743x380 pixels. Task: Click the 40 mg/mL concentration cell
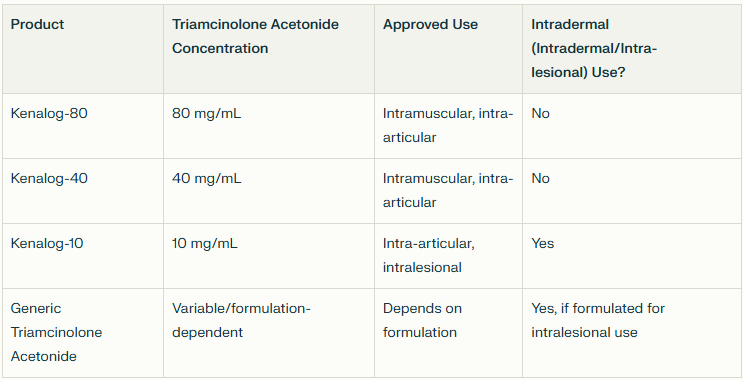pyautogui.click(x=269, y=191)
